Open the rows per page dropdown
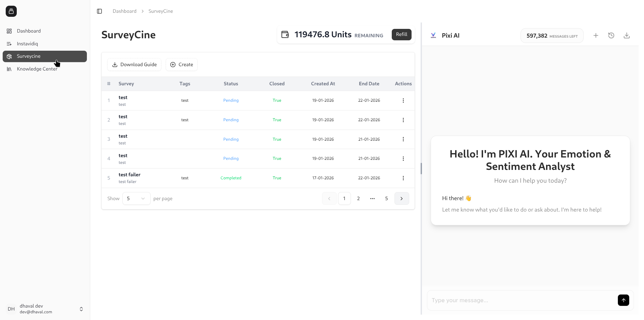This screenshot has height=320, width=644. 136,198
